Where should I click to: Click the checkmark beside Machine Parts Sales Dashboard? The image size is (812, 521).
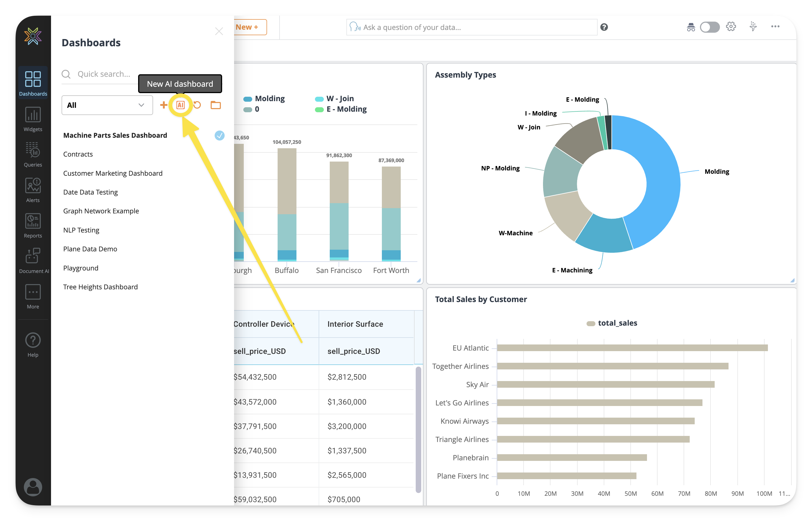click(219, 135)
